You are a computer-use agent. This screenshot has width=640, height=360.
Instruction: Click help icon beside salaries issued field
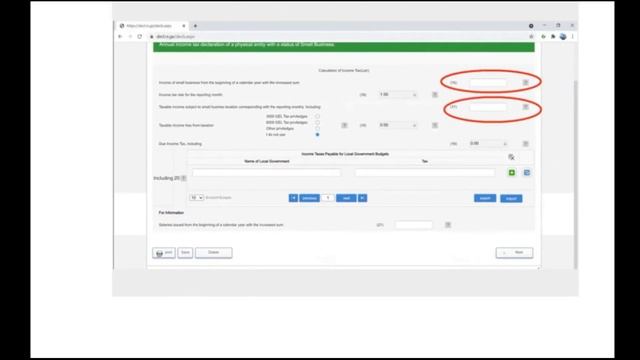[448, 225]
